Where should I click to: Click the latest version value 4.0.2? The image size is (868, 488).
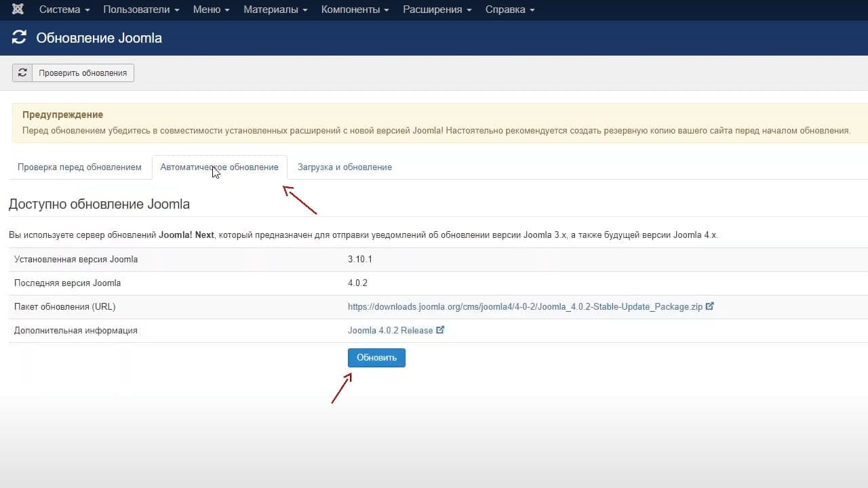pos(357,283)
